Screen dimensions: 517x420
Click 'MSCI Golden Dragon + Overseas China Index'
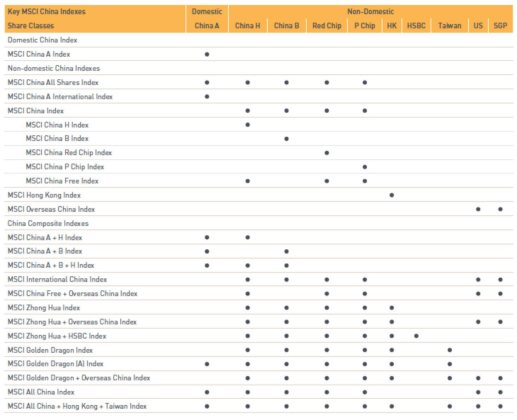coord(79,378)
